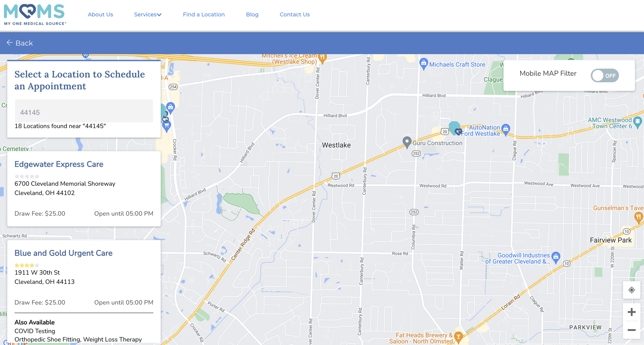Open the Find a Location page

click(204, 14)
